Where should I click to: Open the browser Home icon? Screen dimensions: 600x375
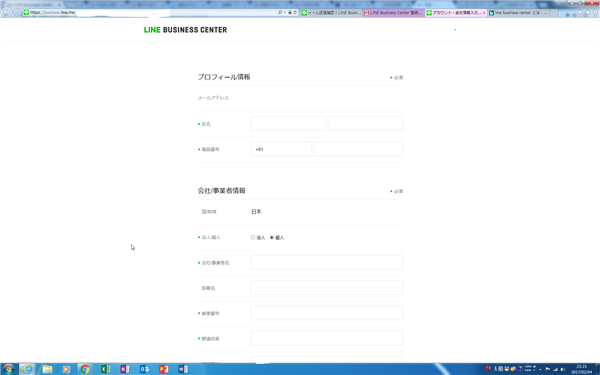click(580, 13)
